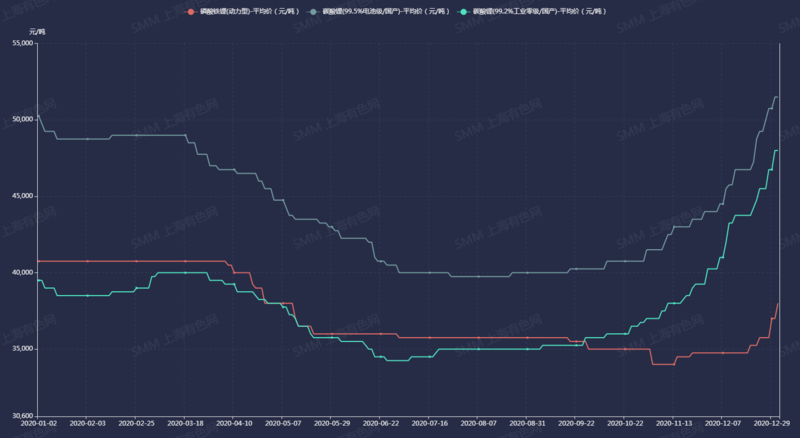Image resolution: width=800 pixels, height=438 pixels.
Task: Click the 2020-11-13 x-axis date label
Action: [x=674, y=425]
